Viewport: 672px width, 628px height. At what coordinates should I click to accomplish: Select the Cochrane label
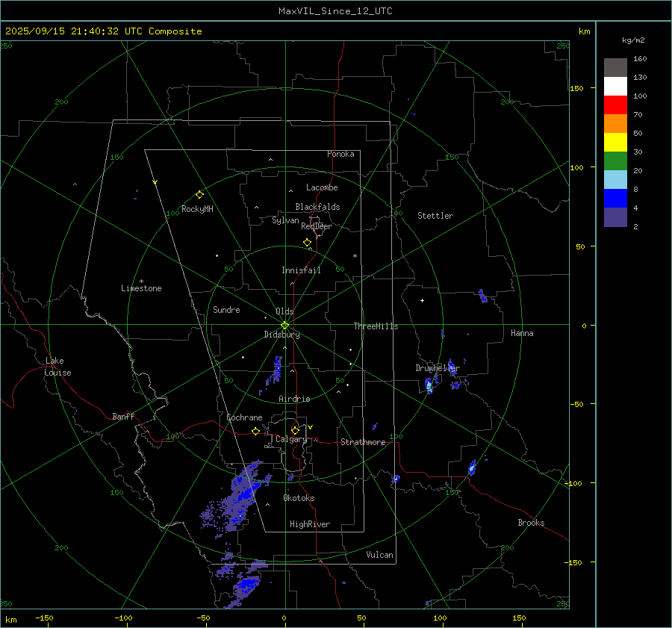point(244,417)
